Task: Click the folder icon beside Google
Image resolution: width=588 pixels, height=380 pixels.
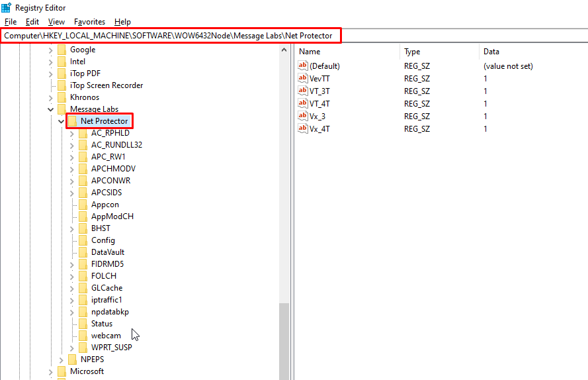Action: click(x=62, y=50)
